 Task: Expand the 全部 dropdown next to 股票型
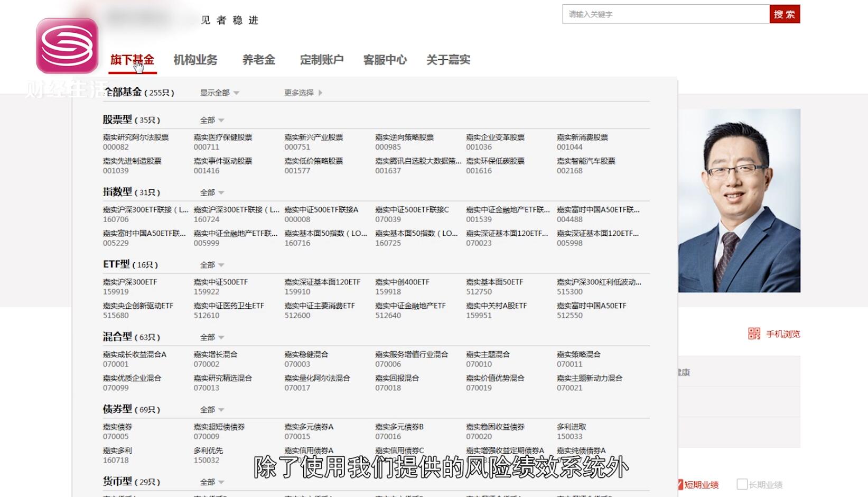[x=211, y=119]
